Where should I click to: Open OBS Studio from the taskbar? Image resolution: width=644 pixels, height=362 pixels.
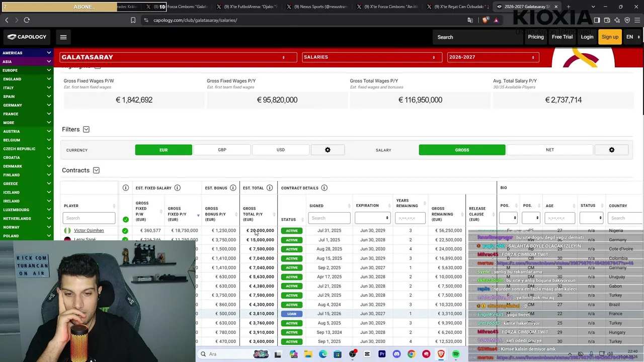coord(352,354)
